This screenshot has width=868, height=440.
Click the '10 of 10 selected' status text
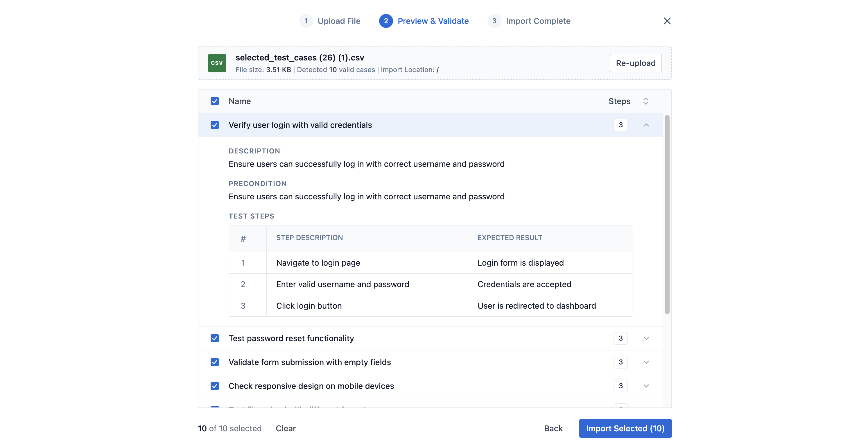coord(229,428)
